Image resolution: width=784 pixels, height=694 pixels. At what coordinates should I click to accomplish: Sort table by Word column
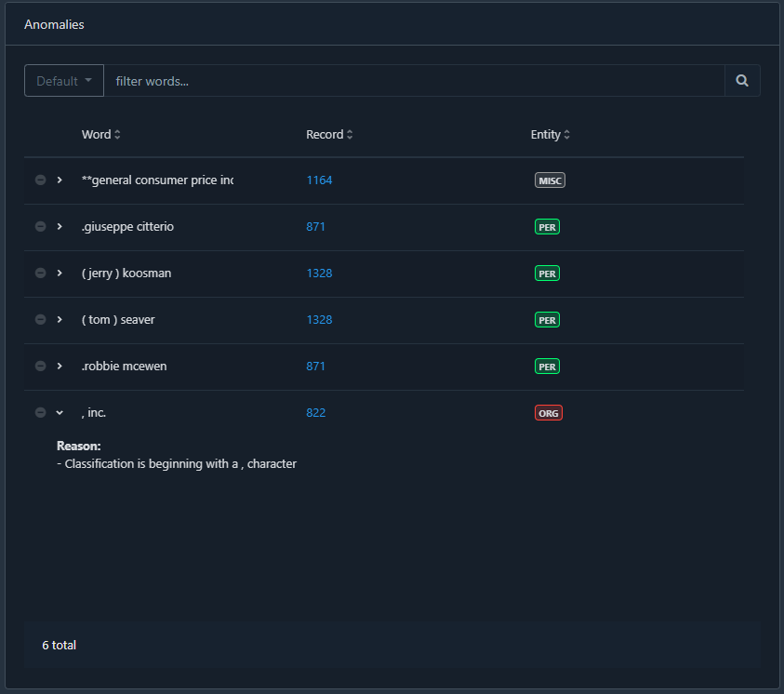pos(100,135)
